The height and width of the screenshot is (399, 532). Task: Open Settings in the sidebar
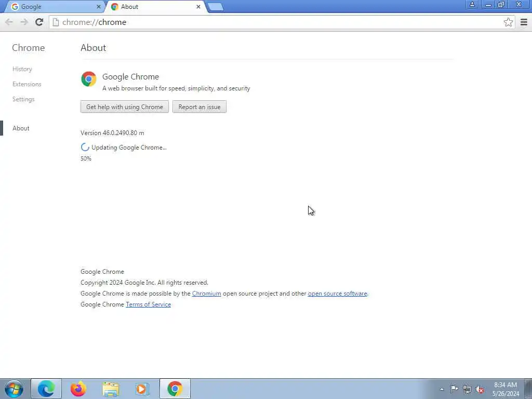point(23,99)
